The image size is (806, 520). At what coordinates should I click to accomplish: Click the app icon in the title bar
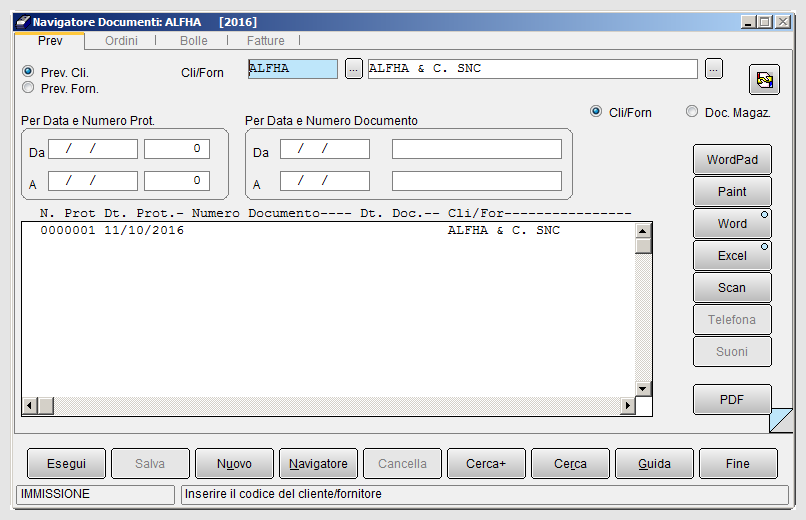click(x=23, y=22)
